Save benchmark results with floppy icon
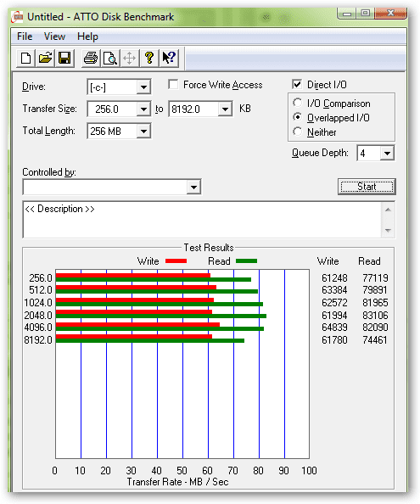The width and height of the screenshot is (420, 504). [x=64, y=59]
